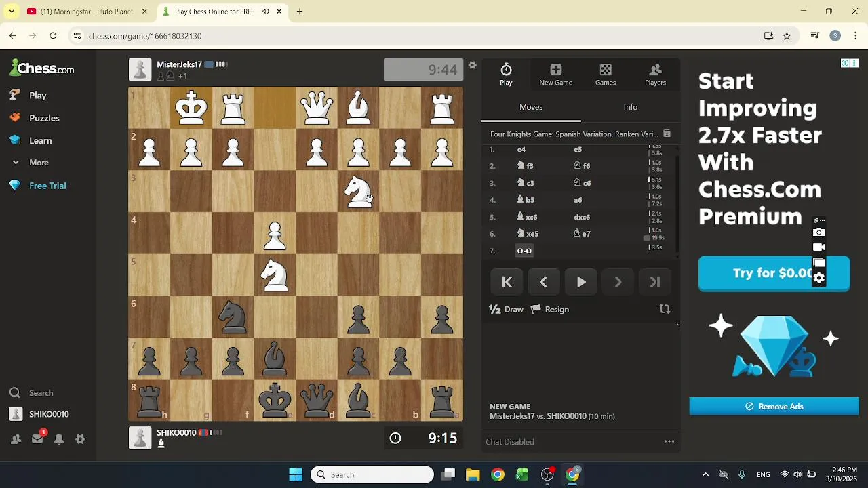Click the black queen piece
Viewport: 868px width, 488px height.
317,400
